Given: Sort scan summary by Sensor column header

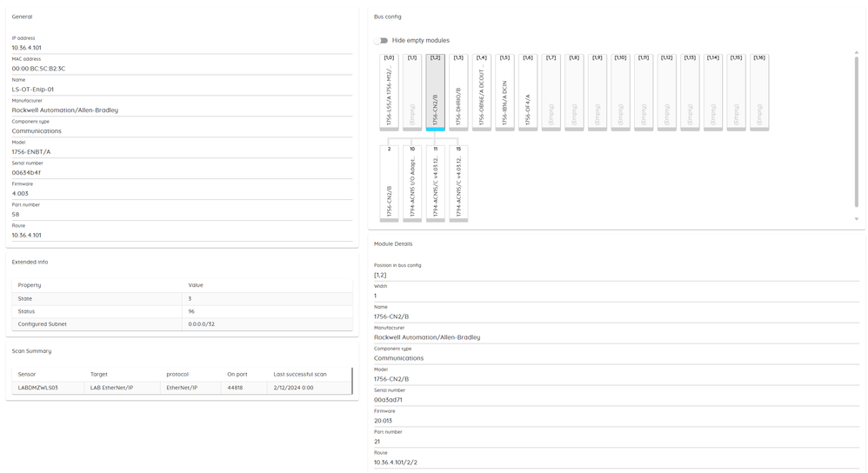Looking at the screenshot, I should pos(27,374).
